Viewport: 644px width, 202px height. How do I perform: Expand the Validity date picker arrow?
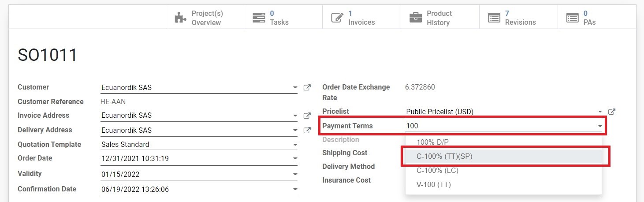pyautogui.click(x=295, y=175)
